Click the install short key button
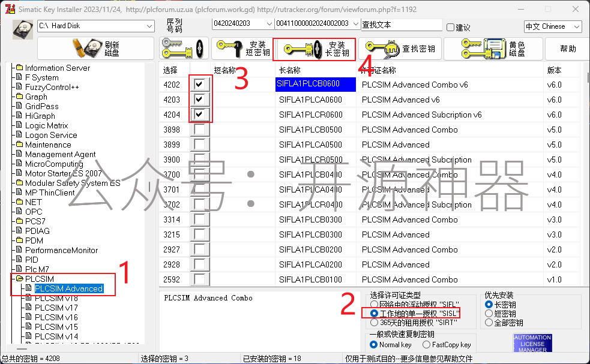 pos(242,49)
